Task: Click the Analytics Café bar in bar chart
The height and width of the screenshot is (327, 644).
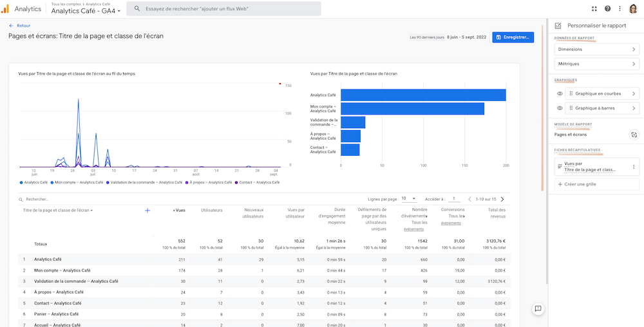Action: (x=424, y=95)
